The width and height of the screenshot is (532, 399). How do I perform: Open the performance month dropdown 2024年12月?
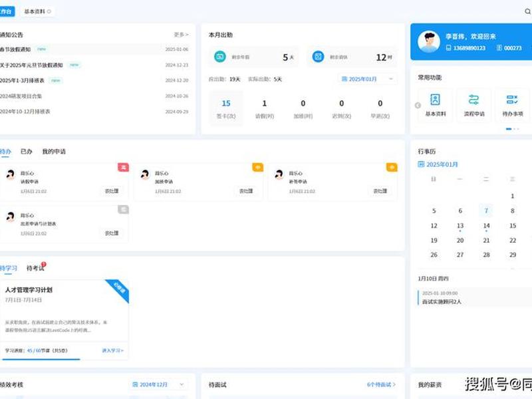point(159,384)
